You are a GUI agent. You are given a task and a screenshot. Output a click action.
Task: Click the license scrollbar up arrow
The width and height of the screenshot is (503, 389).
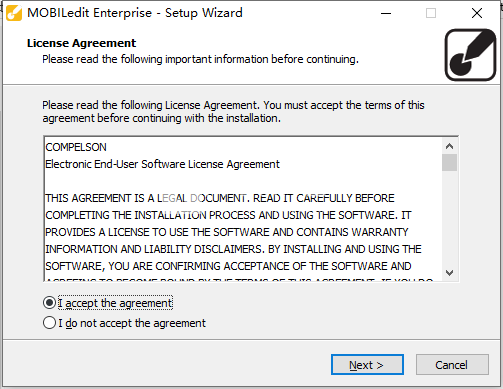coord(449,146)
